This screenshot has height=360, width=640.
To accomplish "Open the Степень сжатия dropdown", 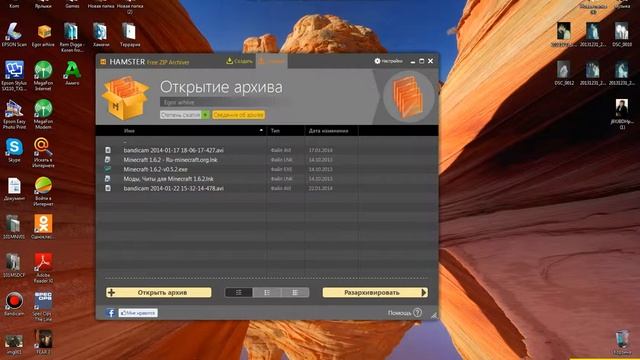I will pos(184,115).
